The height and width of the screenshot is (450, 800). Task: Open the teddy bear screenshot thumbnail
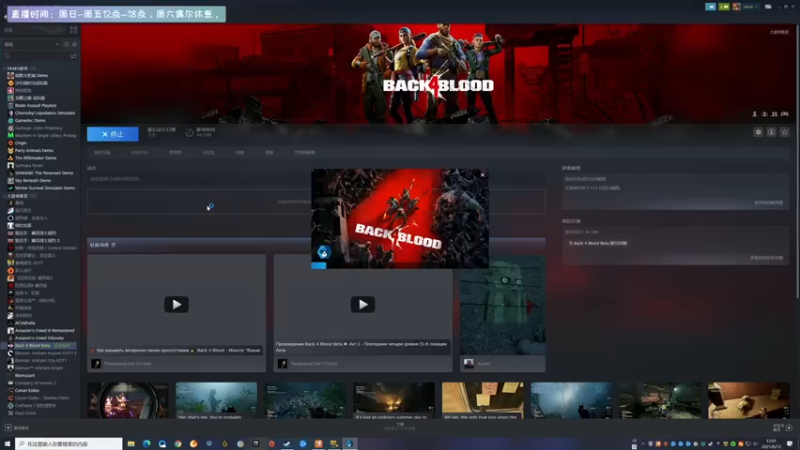pos(748,401)
